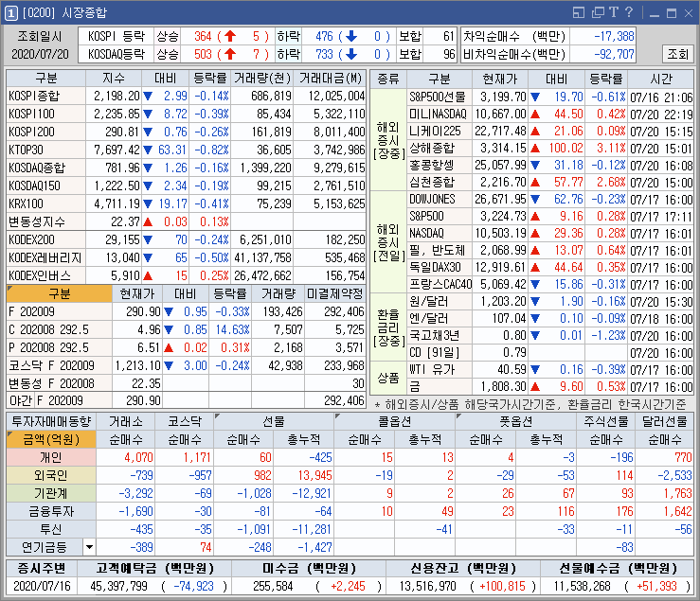Screen dimensions: 700x601
Task: Click the 국고채3년 bond row
Action: click(550, 336)
